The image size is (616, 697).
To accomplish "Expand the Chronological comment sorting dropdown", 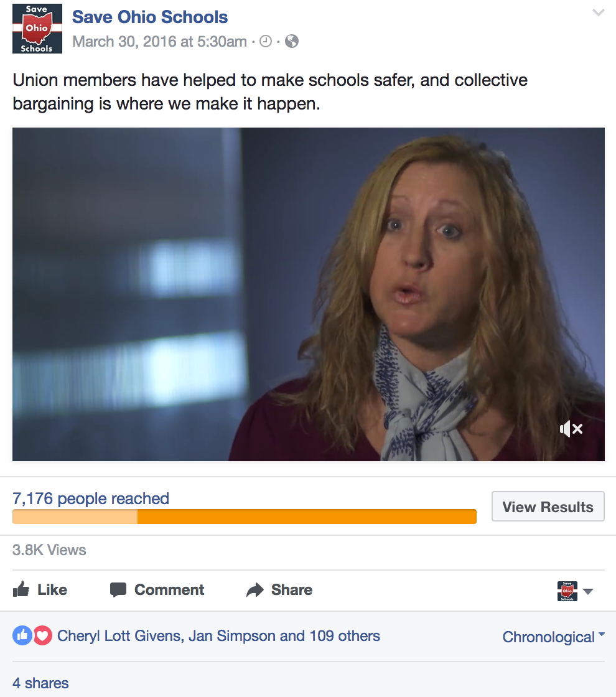I will pos(553,637).
